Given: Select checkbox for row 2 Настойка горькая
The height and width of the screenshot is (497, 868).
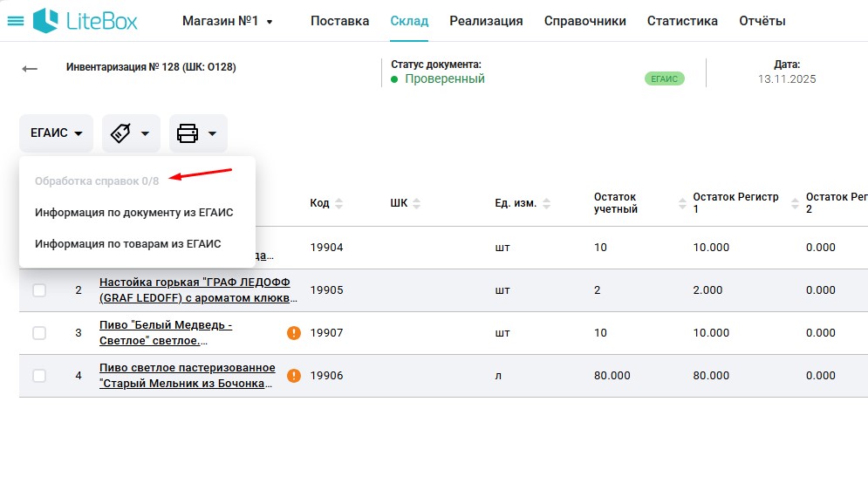Looking at the screenshot, I should coord(39,290).
